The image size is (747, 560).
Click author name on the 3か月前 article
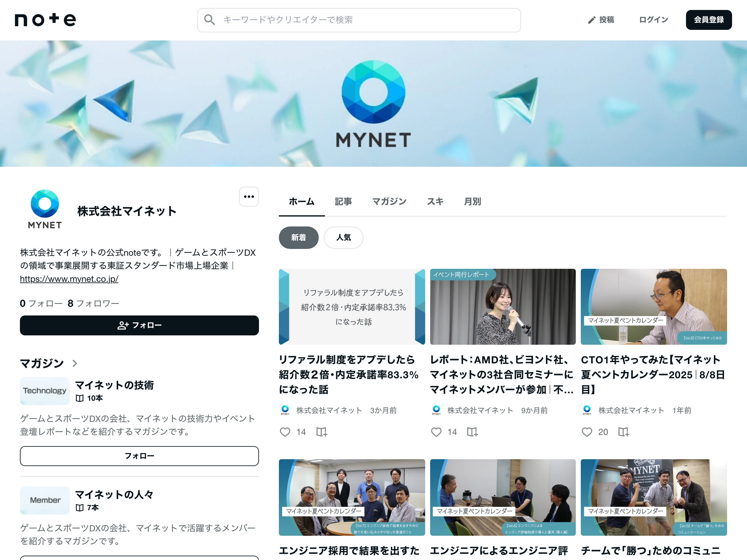point(329,410)
